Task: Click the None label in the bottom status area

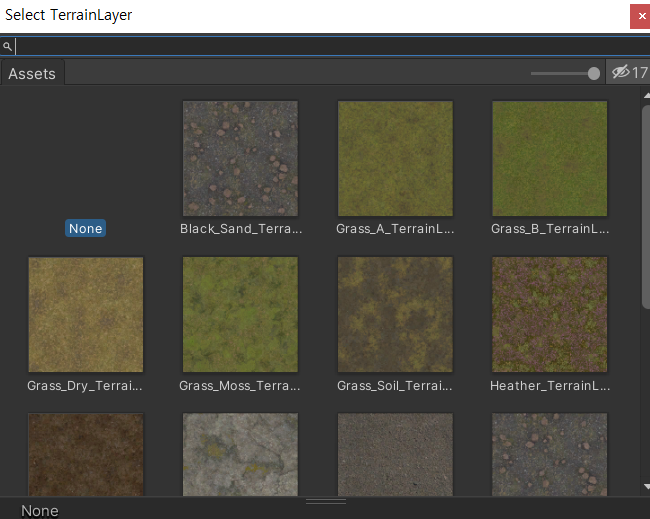Action: click(x=40, y=511)
